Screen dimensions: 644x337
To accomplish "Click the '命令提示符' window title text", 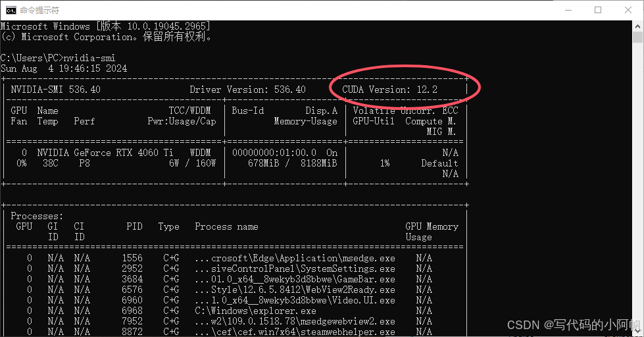I will 39,10.
